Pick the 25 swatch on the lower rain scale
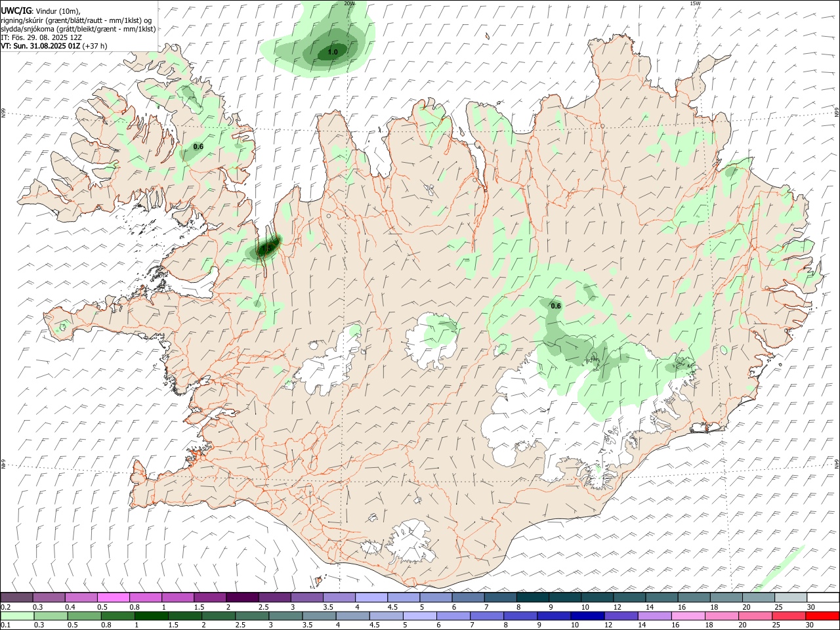The image size is (840, 630). pyautogui.click(x=789, y=616)
